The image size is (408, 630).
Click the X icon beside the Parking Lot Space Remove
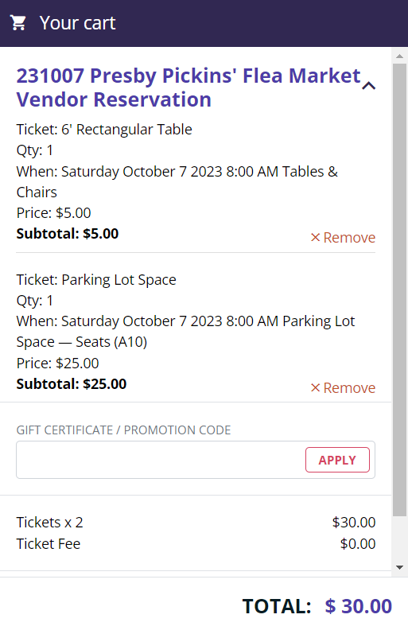315,388
